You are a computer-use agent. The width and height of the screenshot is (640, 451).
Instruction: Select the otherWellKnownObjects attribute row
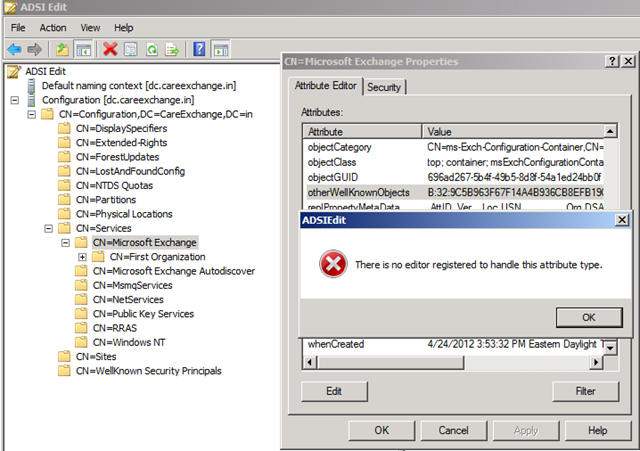[x=454, y=192]
